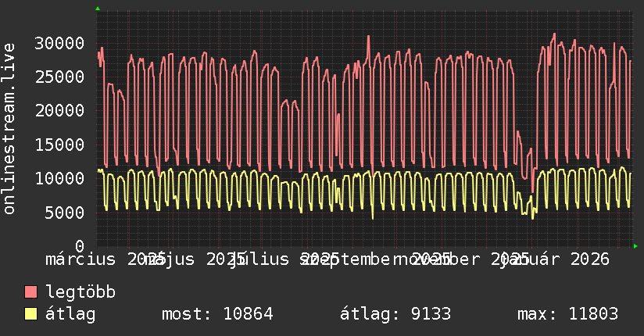Click the 15000 y-axis label
Viewport: 644px width, 336px height.
(x=59, y=145)
